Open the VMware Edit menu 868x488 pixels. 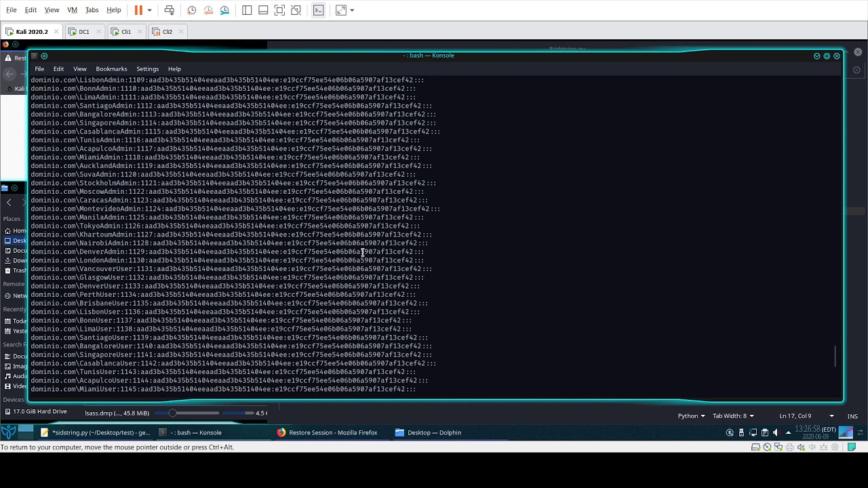pos(31,10)
